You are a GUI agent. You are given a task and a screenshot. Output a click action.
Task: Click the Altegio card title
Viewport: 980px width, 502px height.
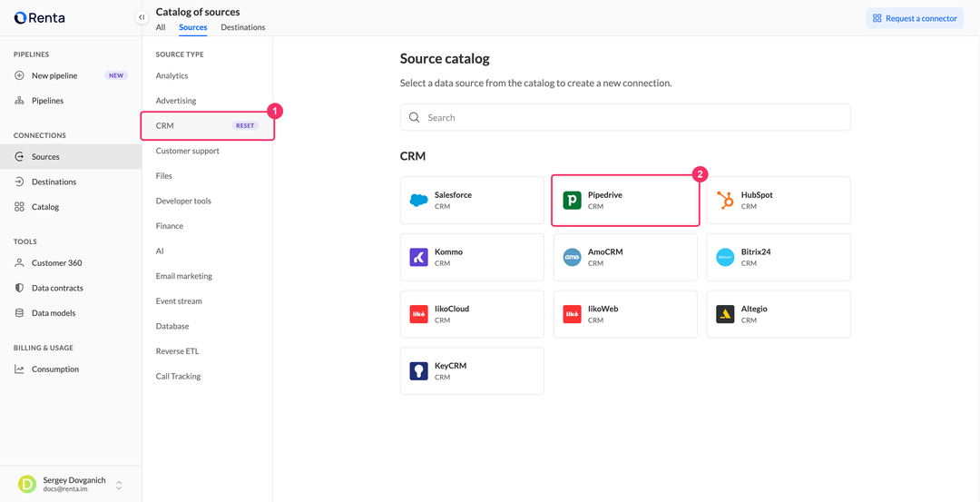coord(754,309)
